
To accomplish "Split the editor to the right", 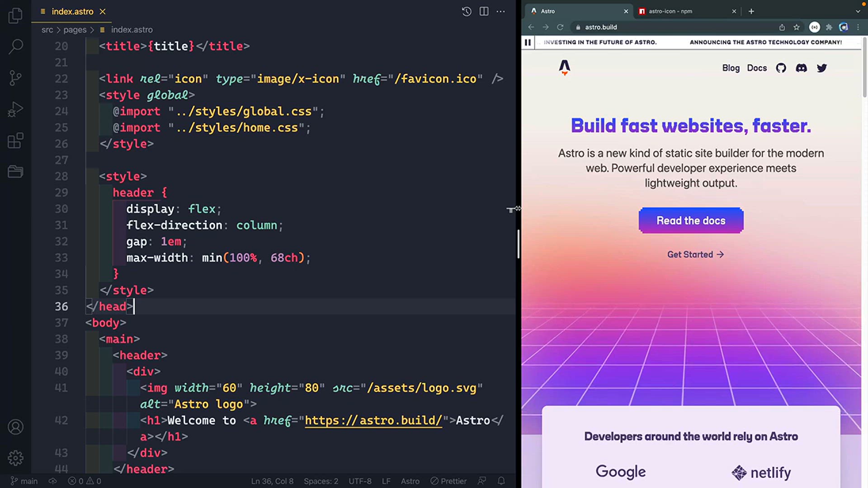I will pyautogui.click(x=484, y=11).
